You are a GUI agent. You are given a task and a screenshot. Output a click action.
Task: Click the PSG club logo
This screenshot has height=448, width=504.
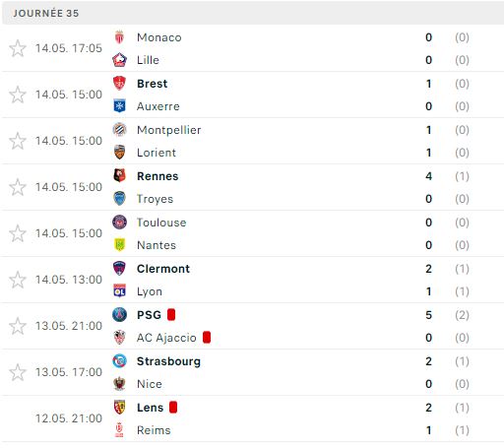[x=119, y=315]
